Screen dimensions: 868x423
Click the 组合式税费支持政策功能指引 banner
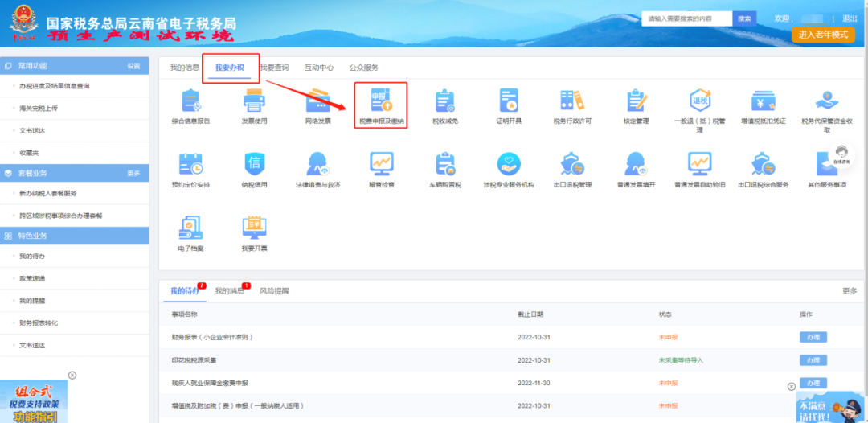[x=34, y=402]
